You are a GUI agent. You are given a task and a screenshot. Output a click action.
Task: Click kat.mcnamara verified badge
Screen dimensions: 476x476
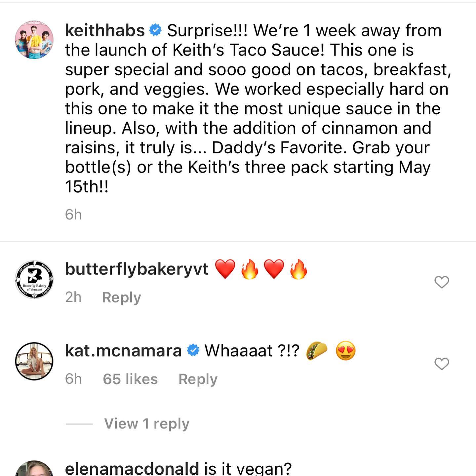(x=193, y=350)
